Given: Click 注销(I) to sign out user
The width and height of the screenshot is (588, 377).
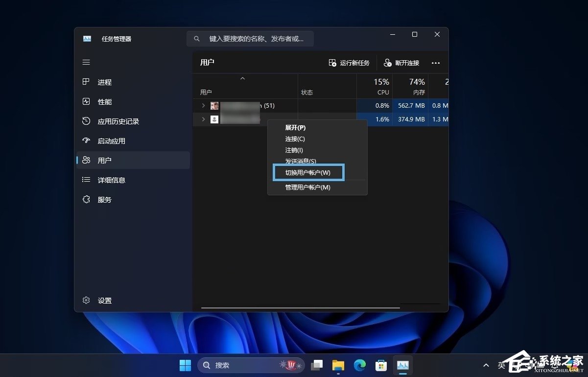Looking at the screenshot, I should 294,150.
